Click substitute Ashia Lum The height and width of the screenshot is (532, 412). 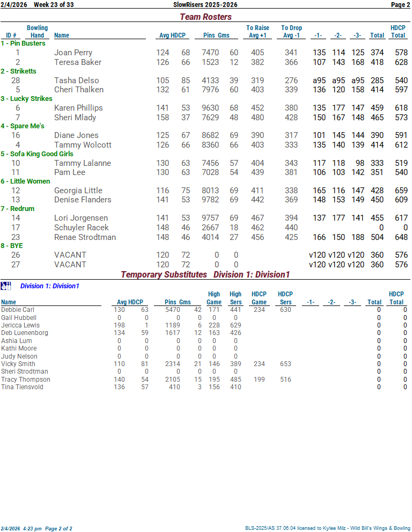(x=16, y=341)
